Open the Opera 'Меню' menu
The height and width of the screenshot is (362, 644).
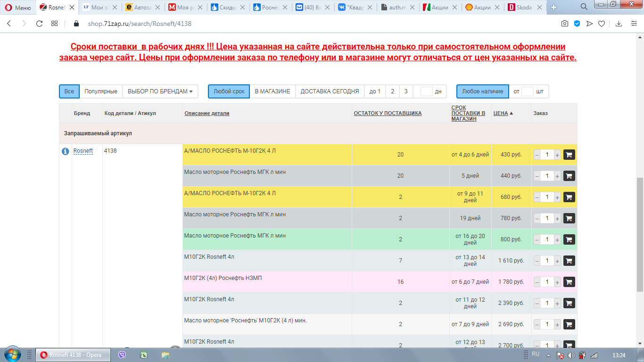17,8
